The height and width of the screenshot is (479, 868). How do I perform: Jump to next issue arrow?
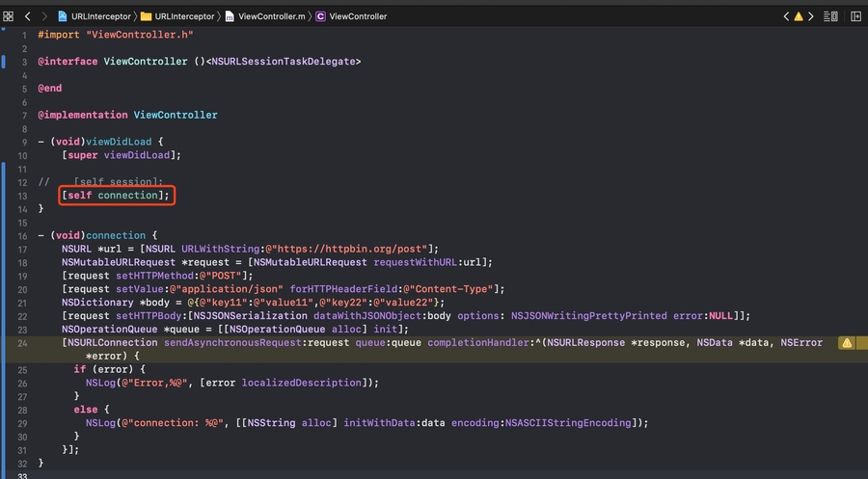[812, 16]
